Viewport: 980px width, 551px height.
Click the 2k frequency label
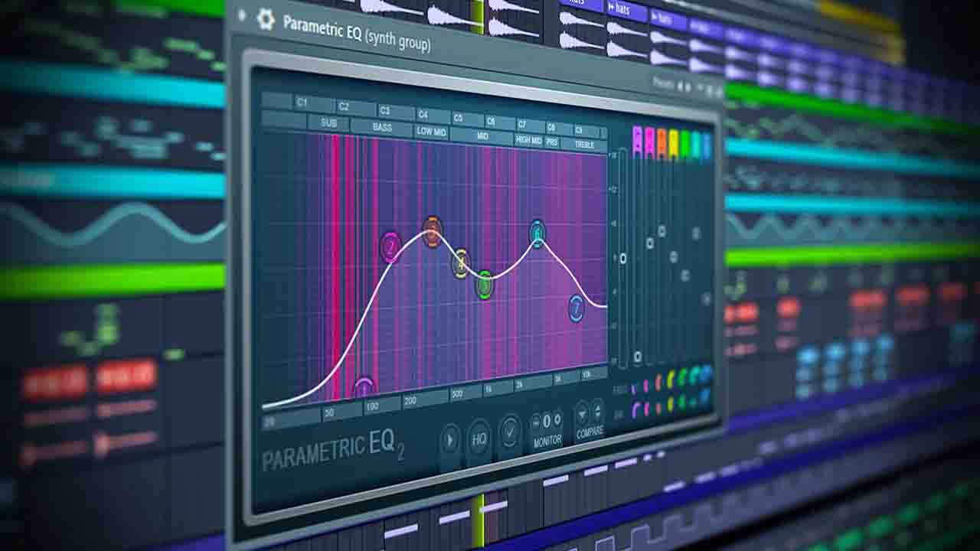pos(520,384)
